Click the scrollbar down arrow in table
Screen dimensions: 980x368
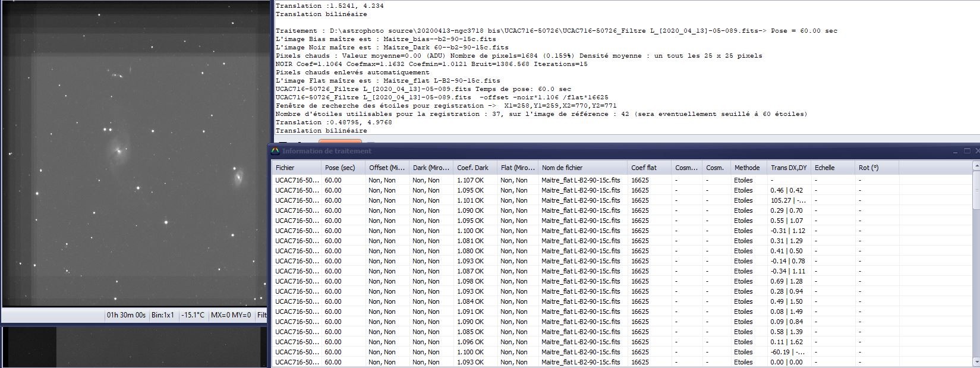tap(976, 361)
